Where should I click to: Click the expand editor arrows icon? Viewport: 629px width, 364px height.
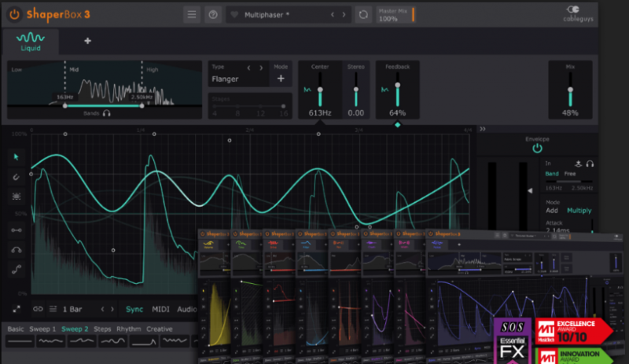pos(17,309)
